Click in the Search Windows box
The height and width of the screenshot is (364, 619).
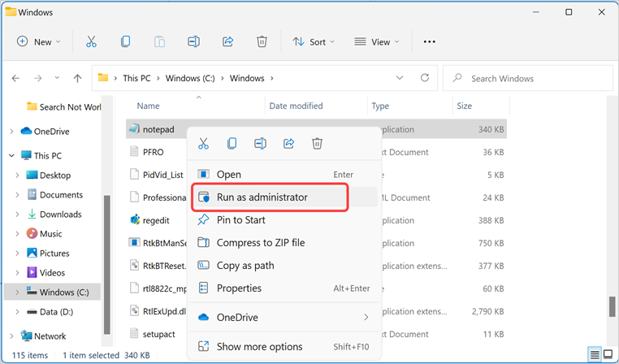pyautogui.click(x=536, y=79)
